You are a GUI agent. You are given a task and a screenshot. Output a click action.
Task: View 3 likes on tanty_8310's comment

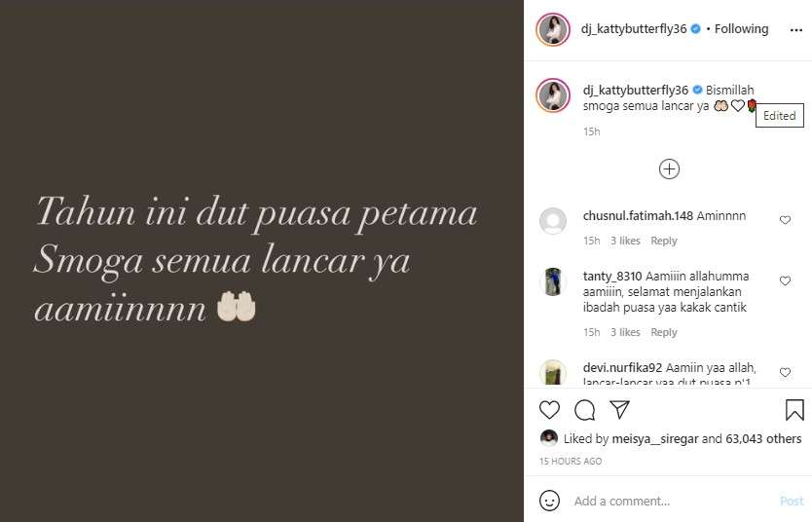coord(625,332)
